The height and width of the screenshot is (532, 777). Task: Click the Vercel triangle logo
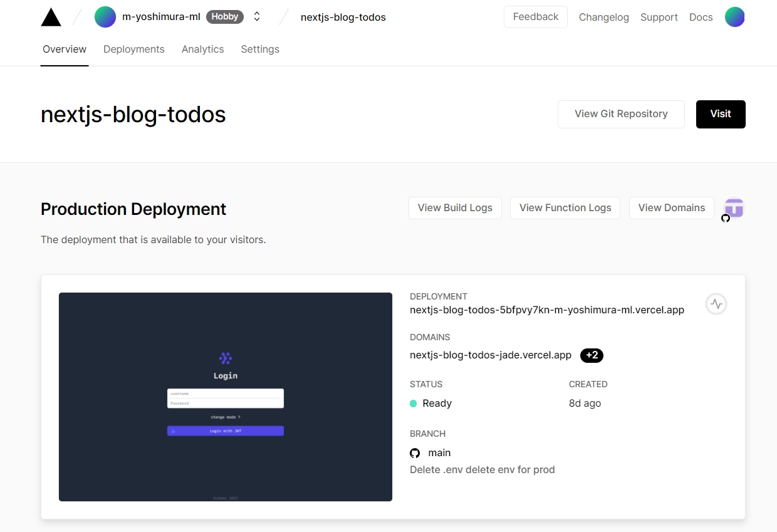click(x=51, y=16)
